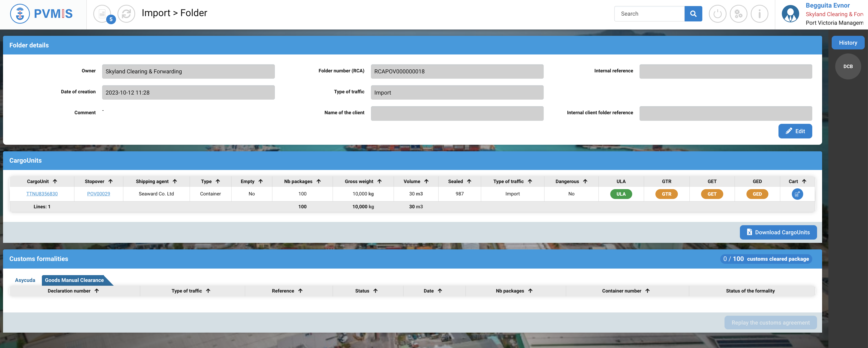Viewport: 868px width, 348px height.
Task: Click the magnifier search button
Action: pyautogui.click(x=693, y=14)
